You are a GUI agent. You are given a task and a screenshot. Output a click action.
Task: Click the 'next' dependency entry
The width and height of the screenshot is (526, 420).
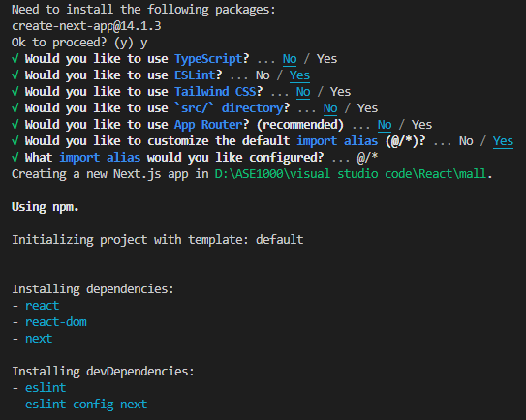click(x=39, y=339)
